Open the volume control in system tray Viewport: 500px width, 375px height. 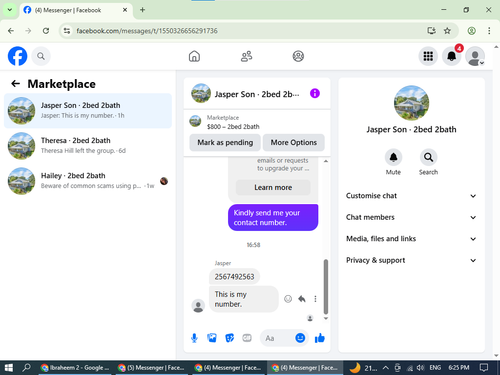420,368
